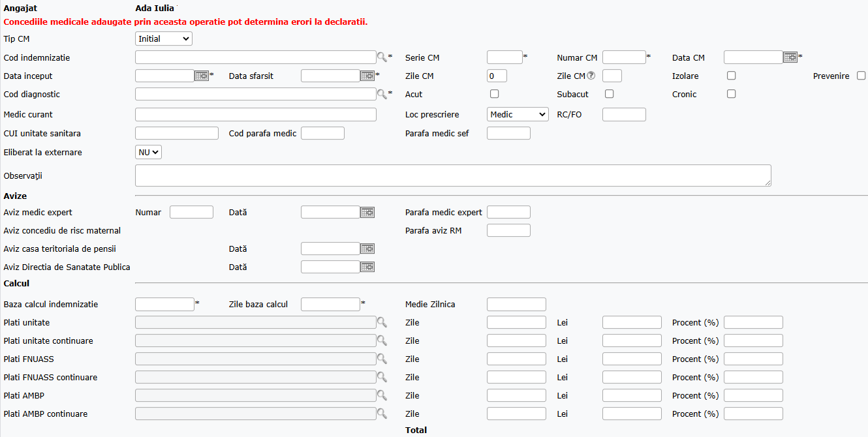Focus the Observații text area
The image size is (868, 437).
point(453,175)
